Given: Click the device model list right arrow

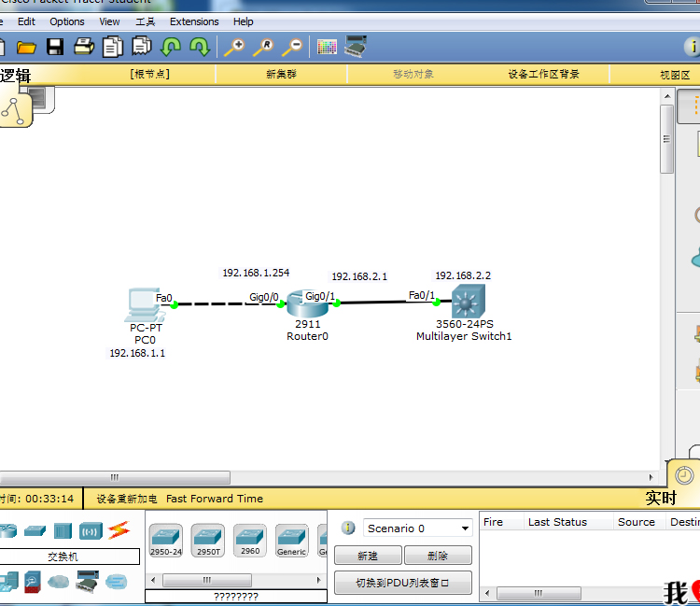Looking at the screenshot, I should pos(319,581).
